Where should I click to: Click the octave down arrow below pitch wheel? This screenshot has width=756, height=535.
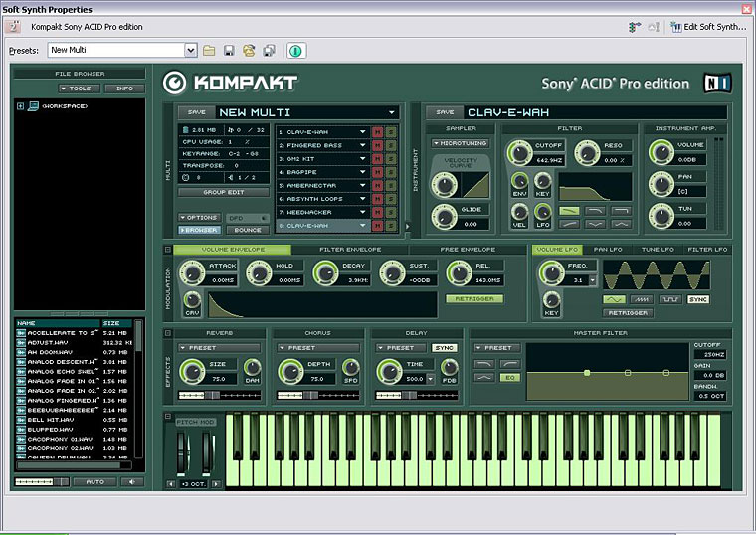coord(171,484)
